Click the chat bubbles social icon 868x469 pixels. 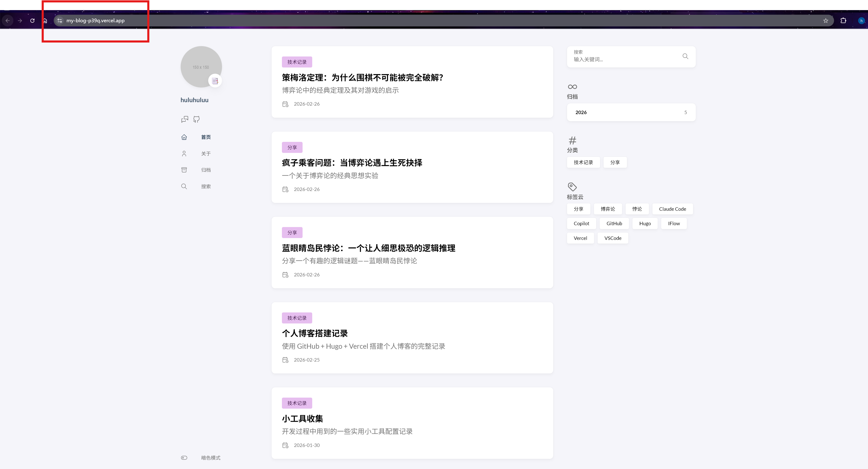pos(184,119)
